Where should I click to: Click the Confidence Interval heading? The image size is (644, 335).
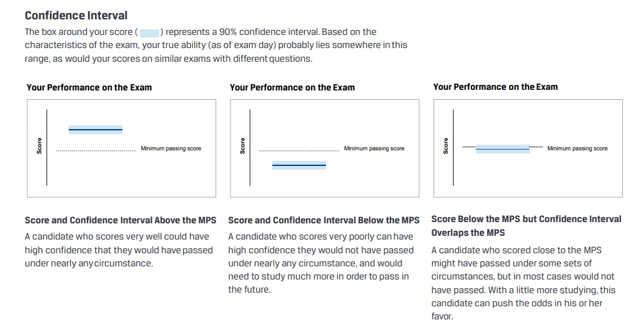click(76, 16)
